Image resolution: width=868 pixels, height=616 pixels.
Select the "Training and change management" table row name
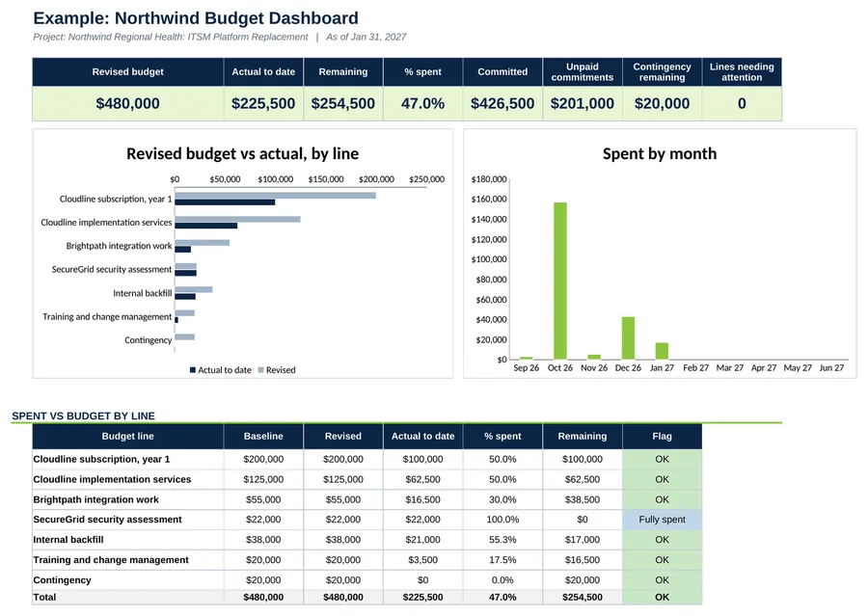[x=111, y=560]
